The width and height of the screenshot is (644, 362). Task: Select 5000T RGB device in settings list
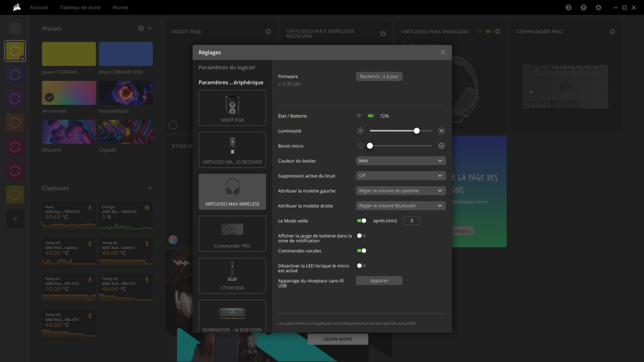pos(232,108)
